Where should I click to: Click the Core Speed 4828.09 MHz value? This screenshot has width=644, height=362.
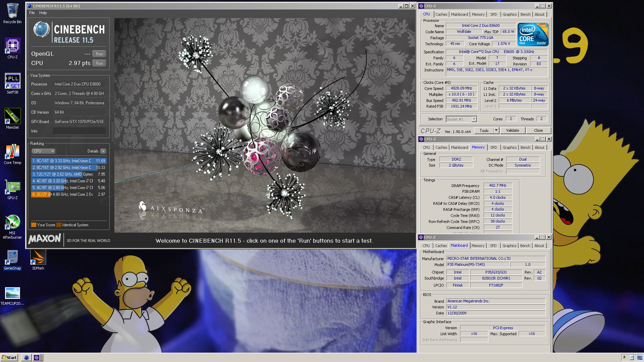tap(461, 88)
